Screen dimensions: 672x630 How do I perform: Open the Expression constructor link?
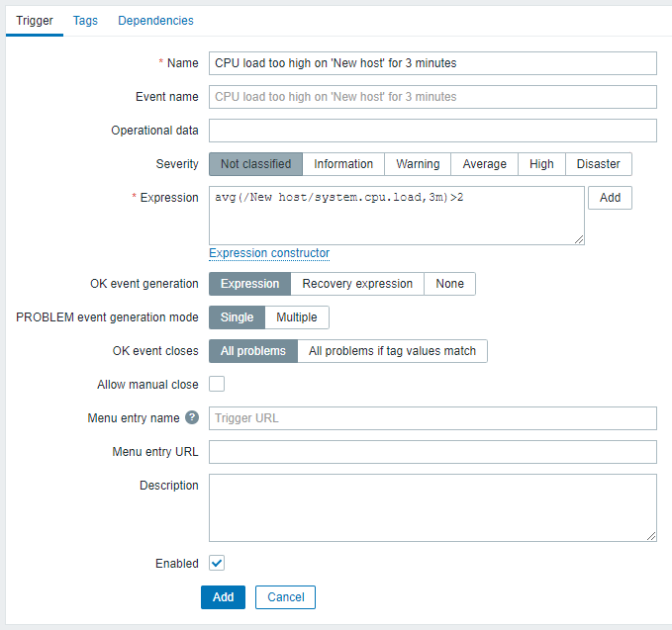coord(269,253)
